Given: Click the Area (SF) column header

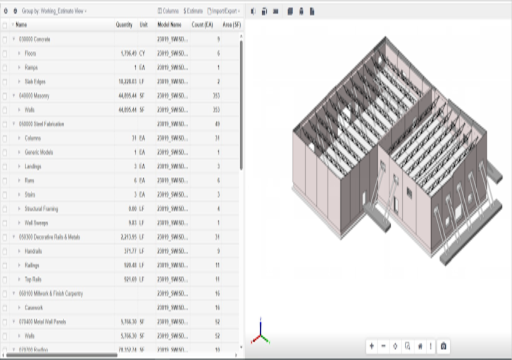Looking at the screenshot, I should 232,25.
